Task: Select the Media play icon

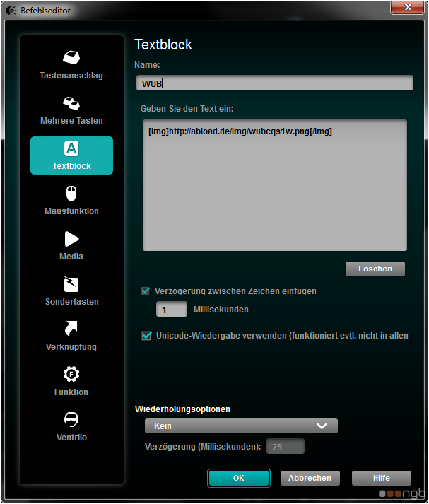Action: click(71, 239)
